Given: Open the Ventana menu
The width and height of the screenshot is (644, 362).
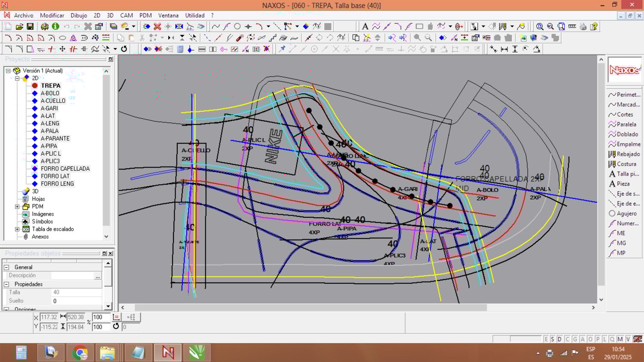Looking at the screenshot, I should [x=168, y=15].
